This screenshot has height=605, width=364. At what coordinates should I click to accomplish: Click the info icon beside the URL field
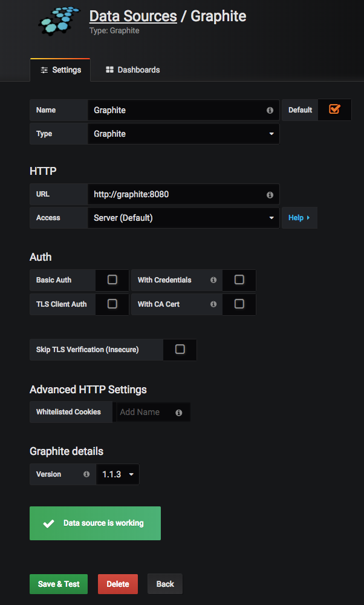270,195
